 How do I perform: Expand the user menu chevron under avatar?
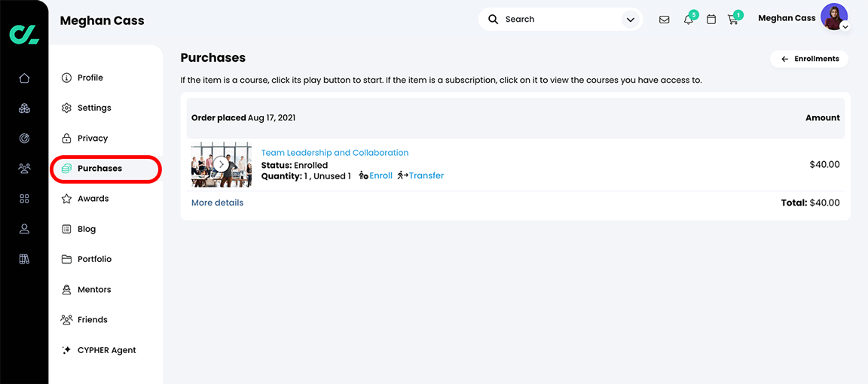[x=844, y=26]
